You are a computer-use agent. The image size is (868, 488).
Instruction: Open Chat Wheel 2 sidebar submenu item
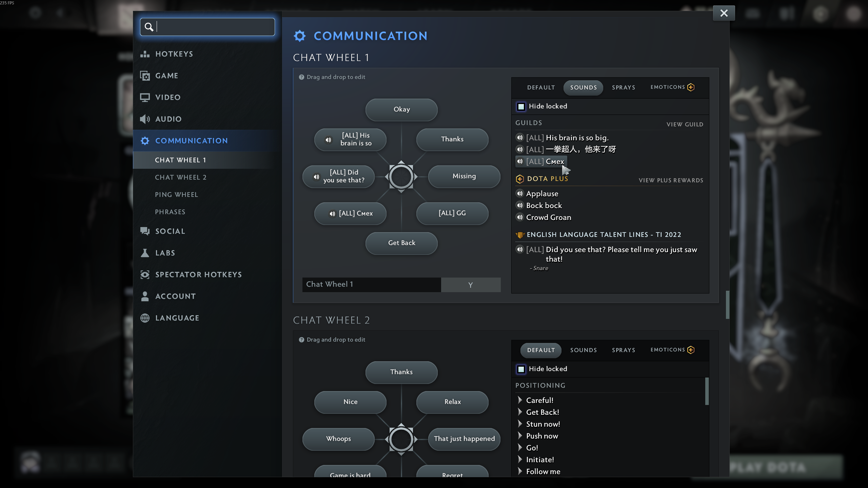pyautogui.click(x=180, y=177)
